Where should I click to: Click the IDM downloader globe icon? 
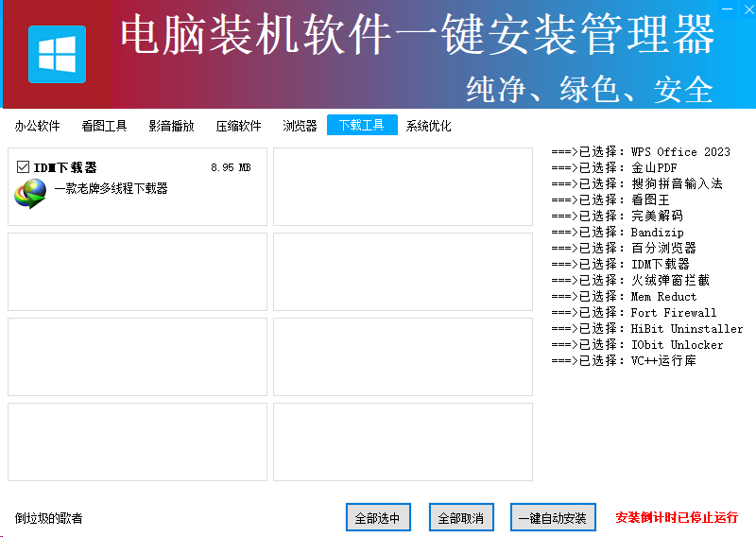pyautogui.click(x=30, y=194)
